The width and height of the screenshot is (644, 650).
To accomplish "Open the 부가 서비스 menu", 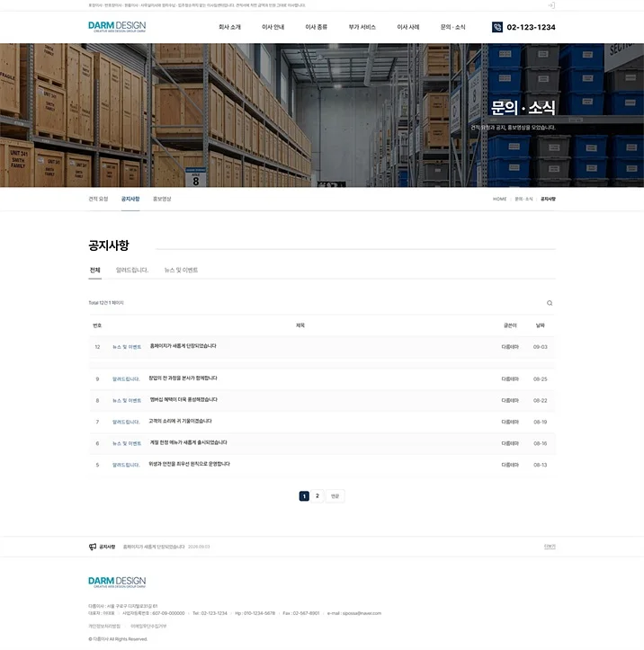I will [x=362, y=27].
